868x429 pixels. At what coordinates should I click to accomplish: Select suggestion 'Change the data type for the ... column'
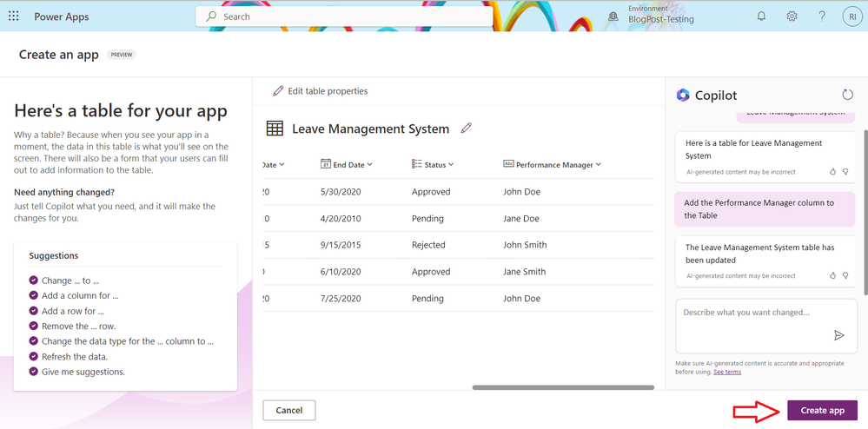pos(128,341)
